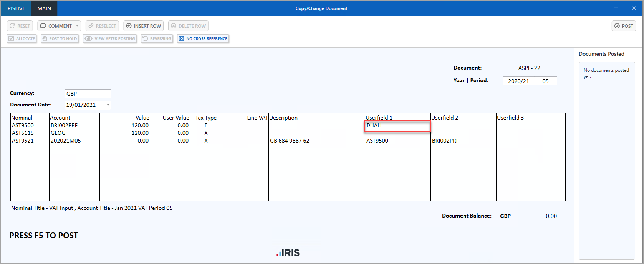Select the MAIN tab
The height and width of the screenshot is (264, 644).
44,8
